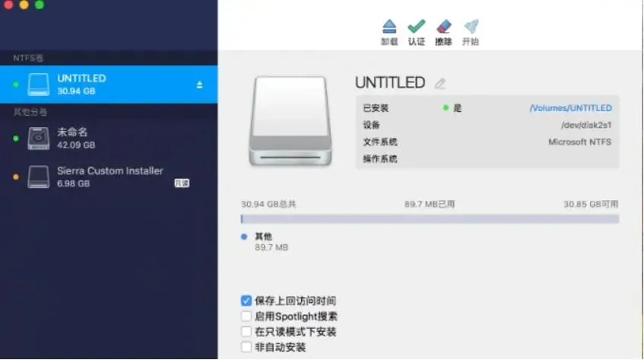
Task: Click the 卸载 unmount toolbar icon
Action: point(389,27)
